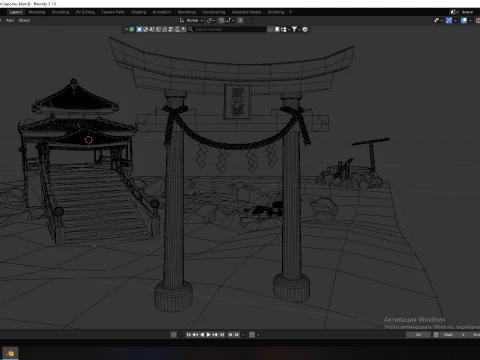The width and height of the screenshot is (480, 360).
Task: Open the display mode dropdown
Action: [x=285, y=29]
